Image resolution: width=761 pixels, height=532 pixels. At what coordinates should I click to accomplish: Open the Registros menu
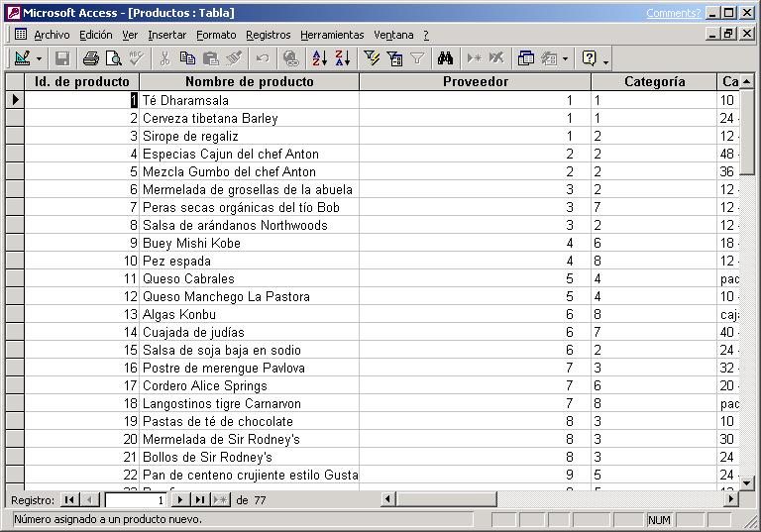[268, 35]
